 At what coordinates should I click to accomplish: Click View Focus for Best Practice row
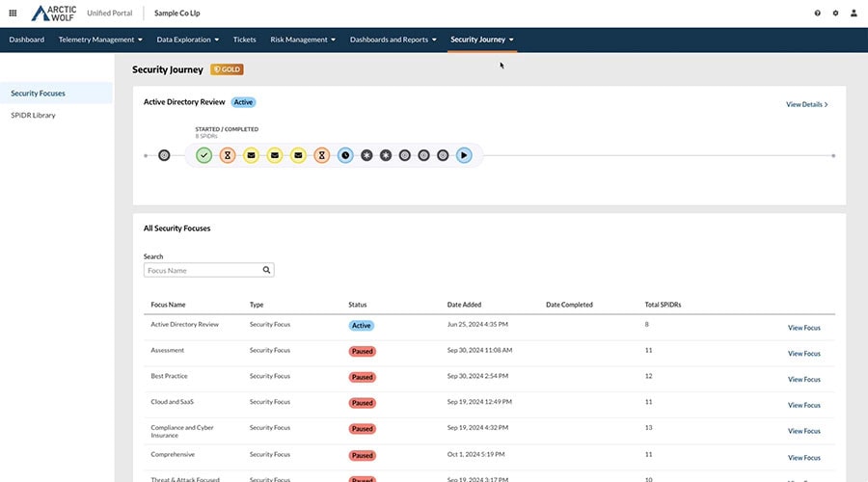[x=803, y=379]
